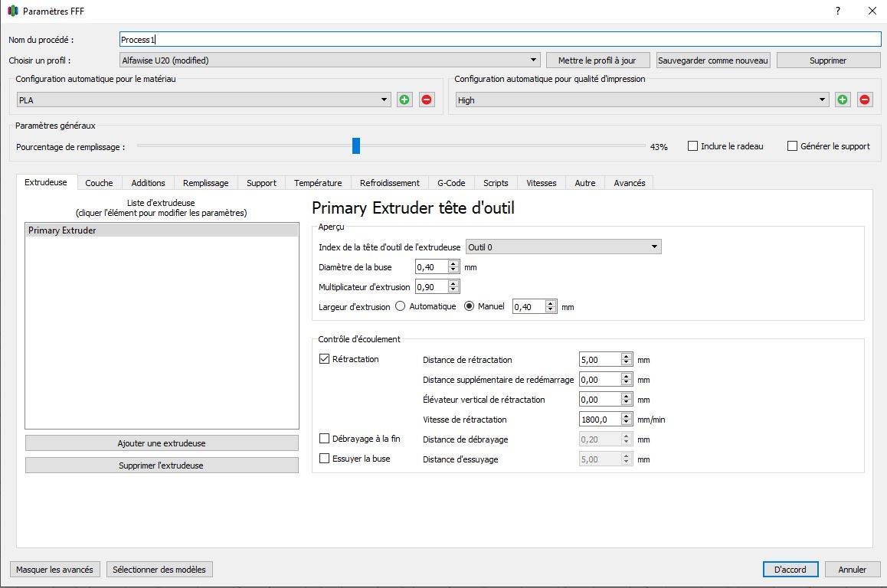Click Sauvegarder comme nouveau button
Viewport: 887px width, 588px height.
pos(713,60)
